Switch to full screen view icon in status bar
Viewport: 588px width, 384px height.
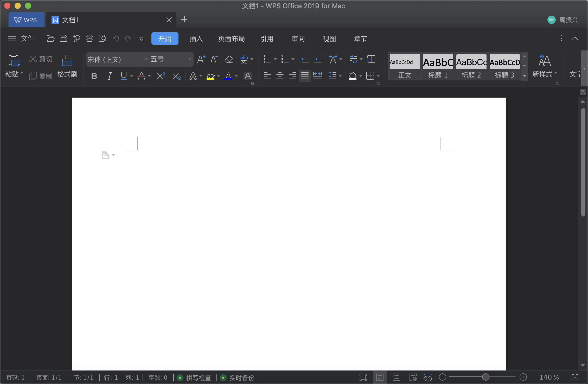[363, 377]
